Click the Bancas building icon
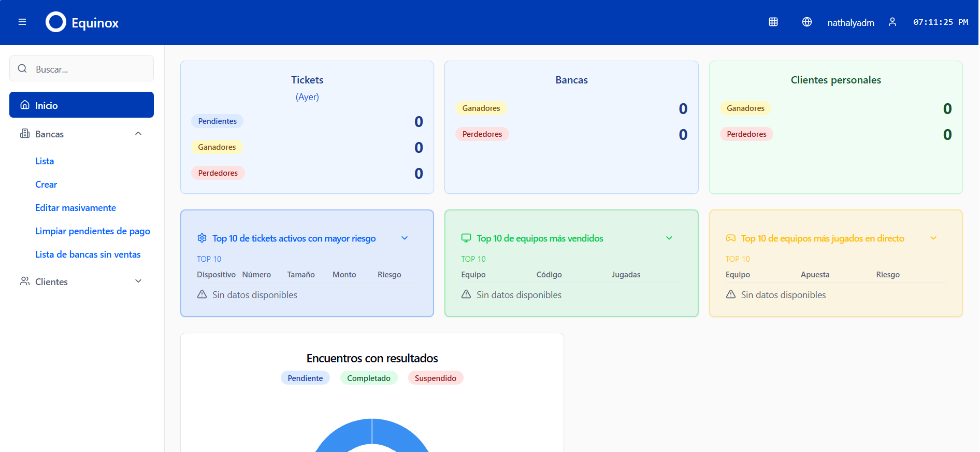The height and width of the screenshot is (452, 980). 25,133
